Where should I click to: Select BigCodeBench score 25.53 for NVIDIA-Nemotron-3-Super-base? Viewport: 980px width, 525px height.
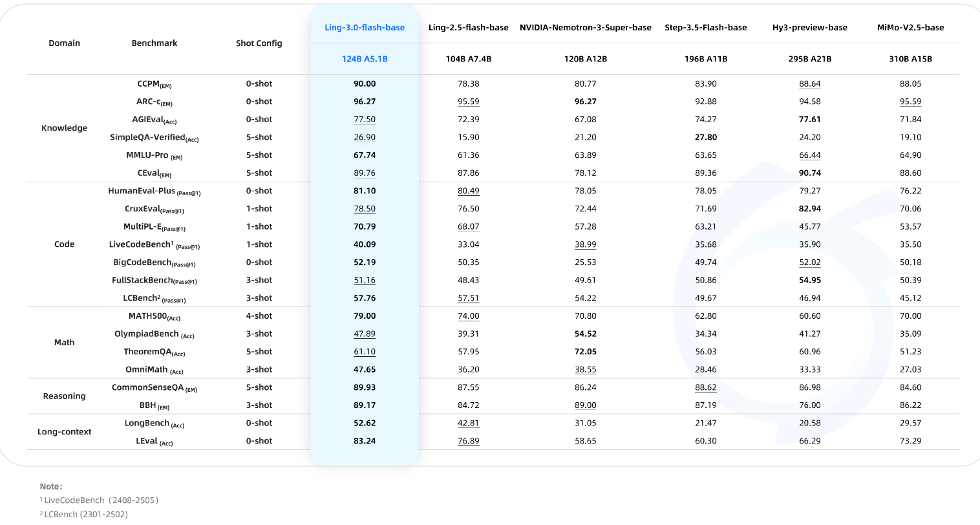[x=586, y=262]
